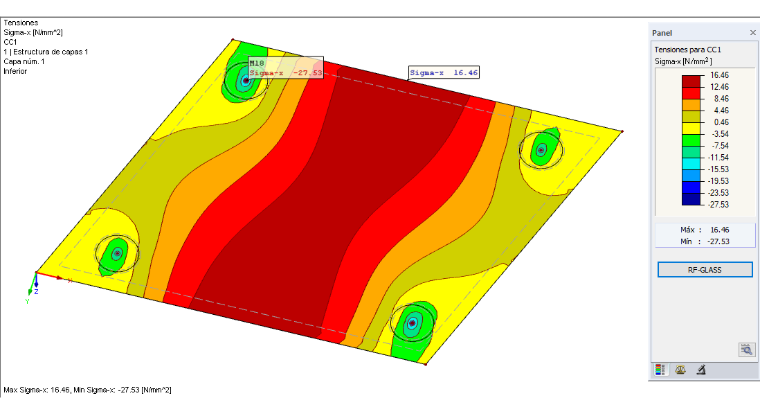Click the blue Z axis arrow
Viewport: 760px width, 414px height.
[36, 281]
